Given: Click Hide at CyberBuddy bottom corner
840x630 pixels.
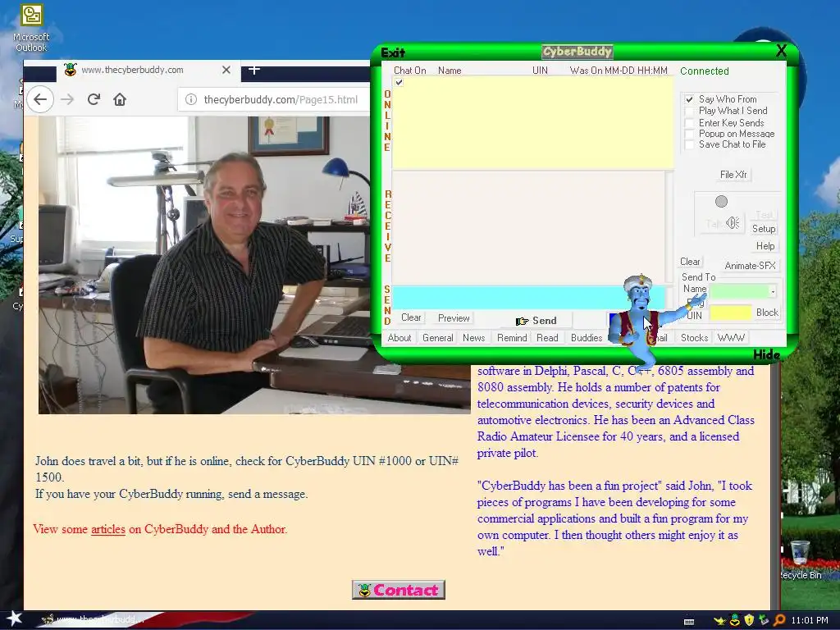Looking at the screenshot, I should click(767, 354).
